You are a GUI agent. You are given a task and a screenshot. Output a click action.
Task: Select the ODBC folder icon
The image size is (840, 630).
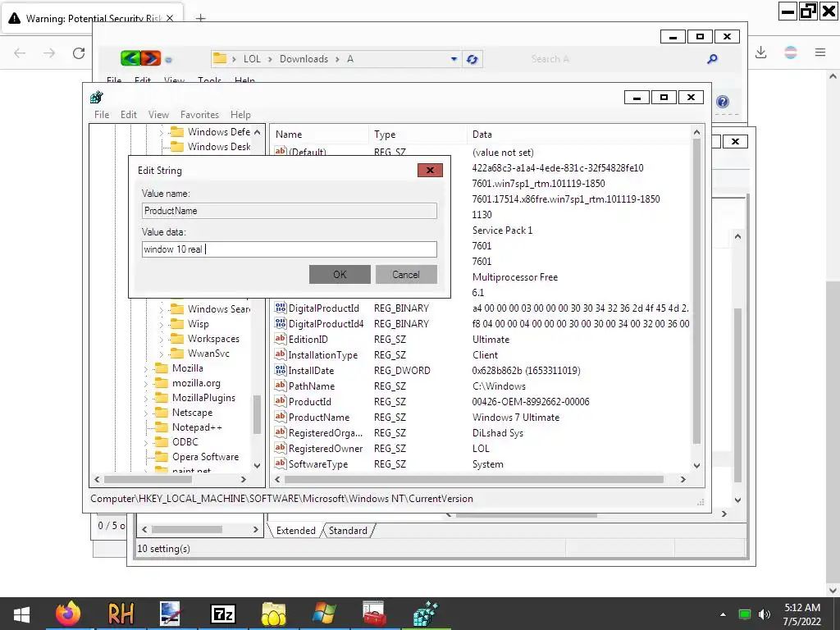click(x=162, y=442)
